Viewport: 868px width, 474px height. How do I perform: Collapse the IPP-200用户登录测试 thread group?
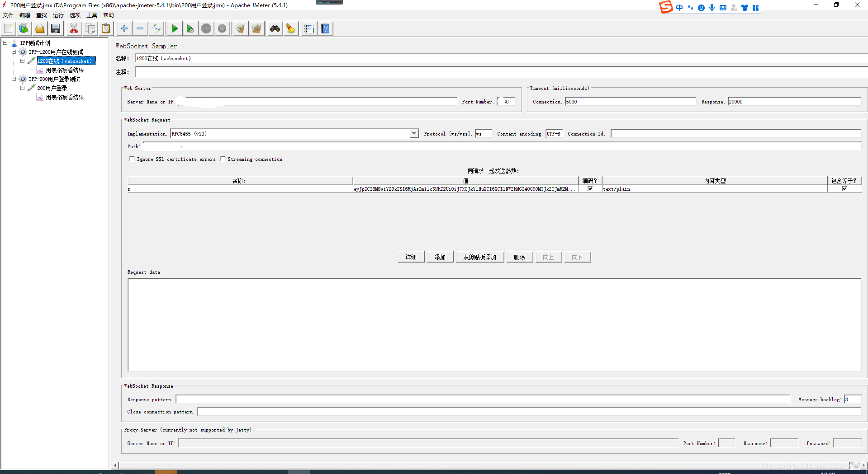click(x=14, y=79)
